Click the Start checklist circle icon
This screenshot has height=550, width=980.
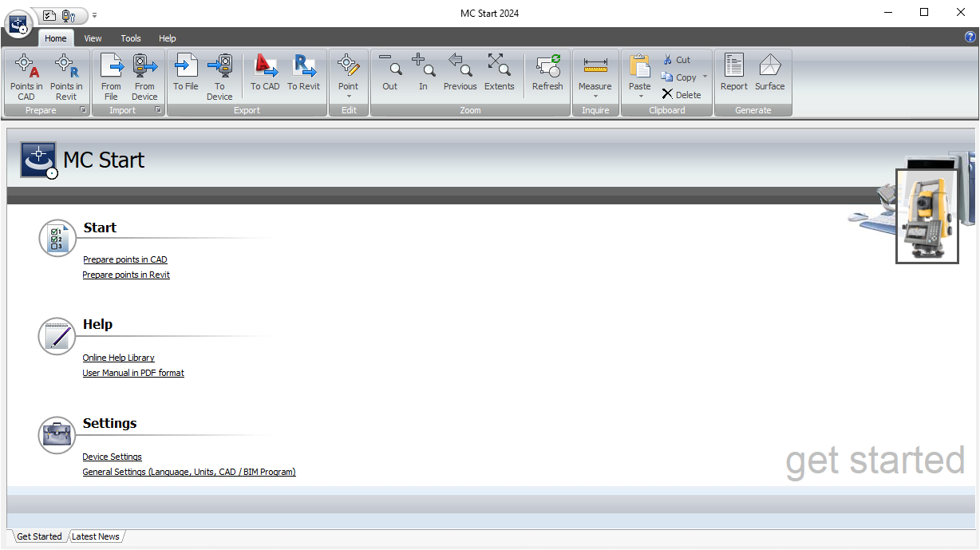pos(57,238)
